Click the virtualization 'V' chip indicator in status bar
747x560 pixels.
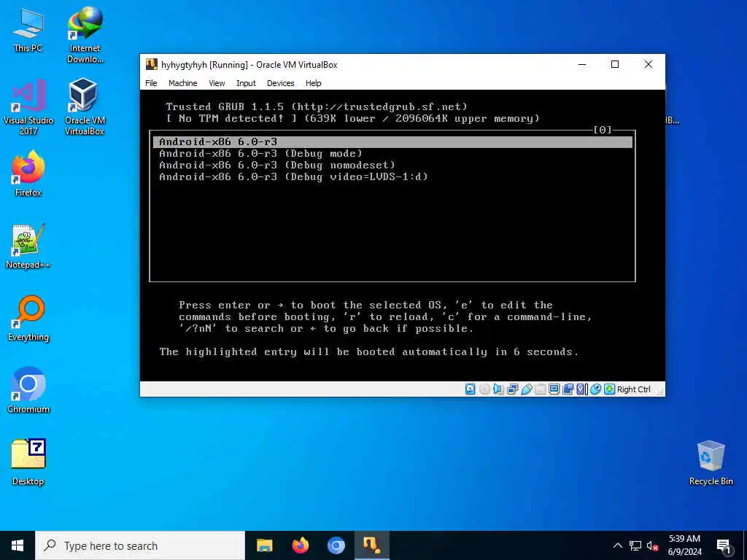coord(581,389)
